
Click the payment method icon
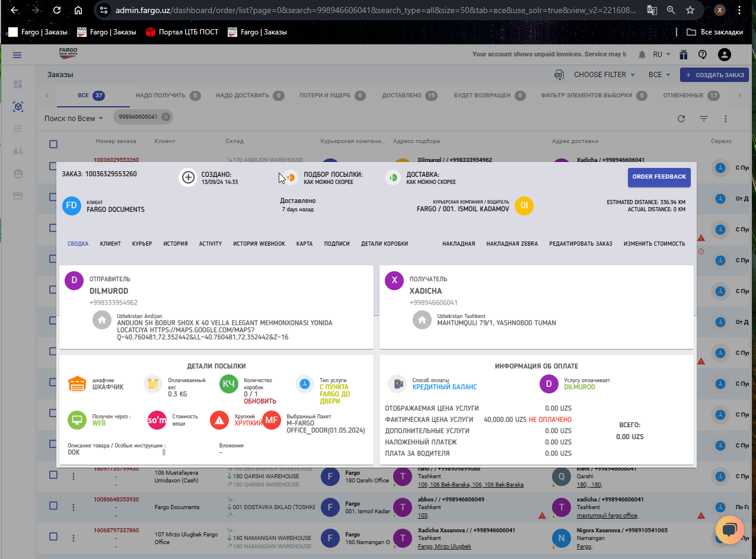[397, 384]
